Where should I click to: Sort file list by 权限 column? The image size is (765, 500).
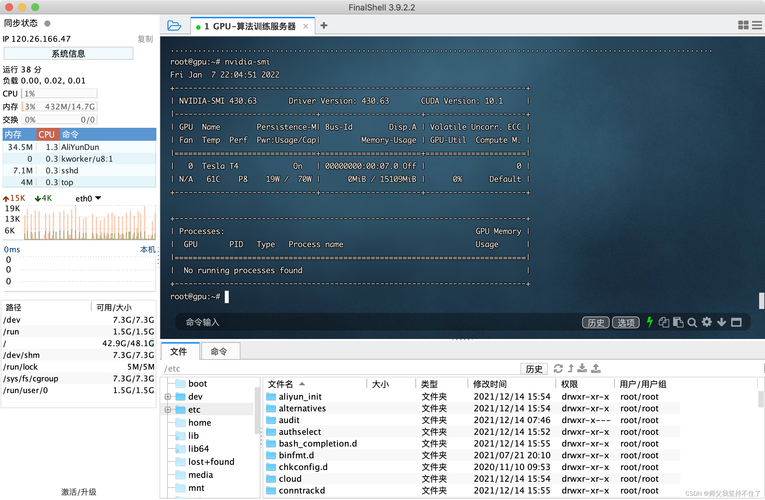(x=584, y=384)
